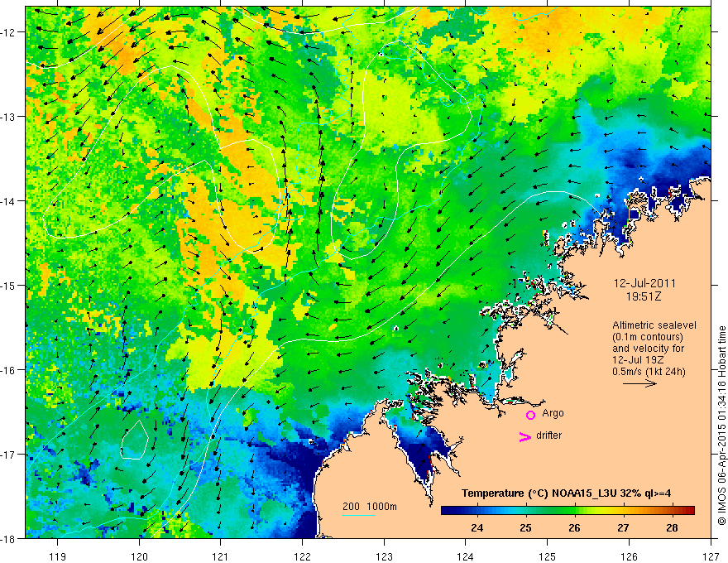Click the 0.5m/s velocity scale arrow
The height and width of the screenshot is (563, 728).
639,383
